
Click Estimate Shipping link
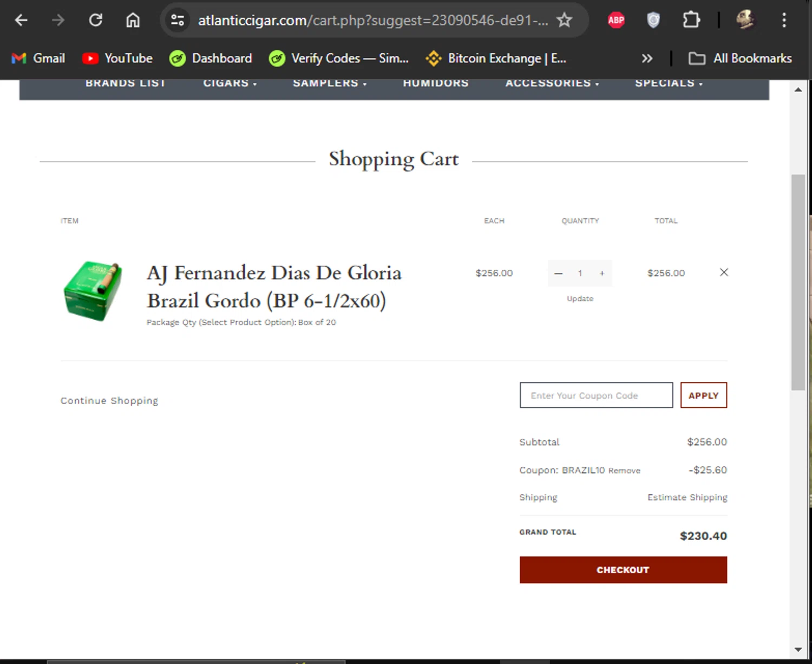(687, 497)
